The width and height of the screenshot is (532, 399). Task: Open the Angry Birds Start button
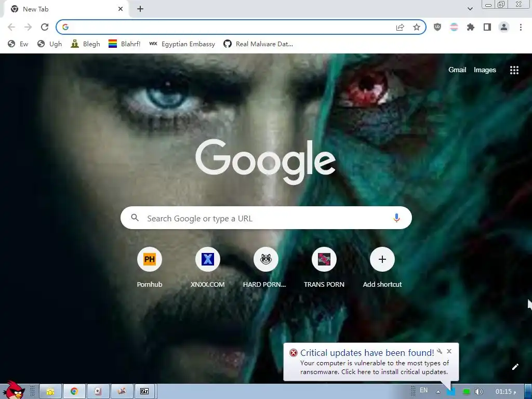[x=14, y=390]
